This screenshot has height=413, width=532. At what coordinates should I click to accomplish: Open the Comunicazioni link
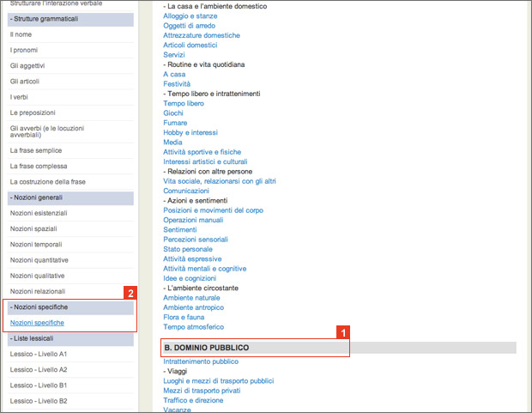[x=186, y=191]
